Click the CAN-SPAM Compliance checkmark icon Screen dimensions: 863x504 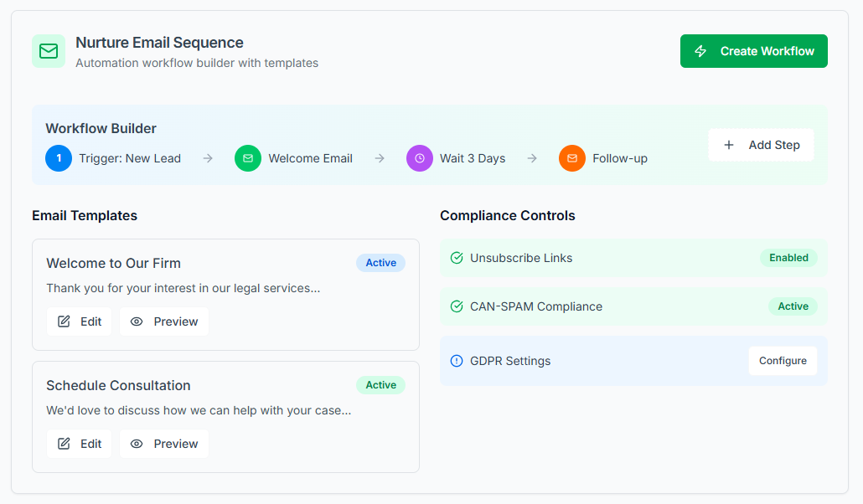pos(457,306)
